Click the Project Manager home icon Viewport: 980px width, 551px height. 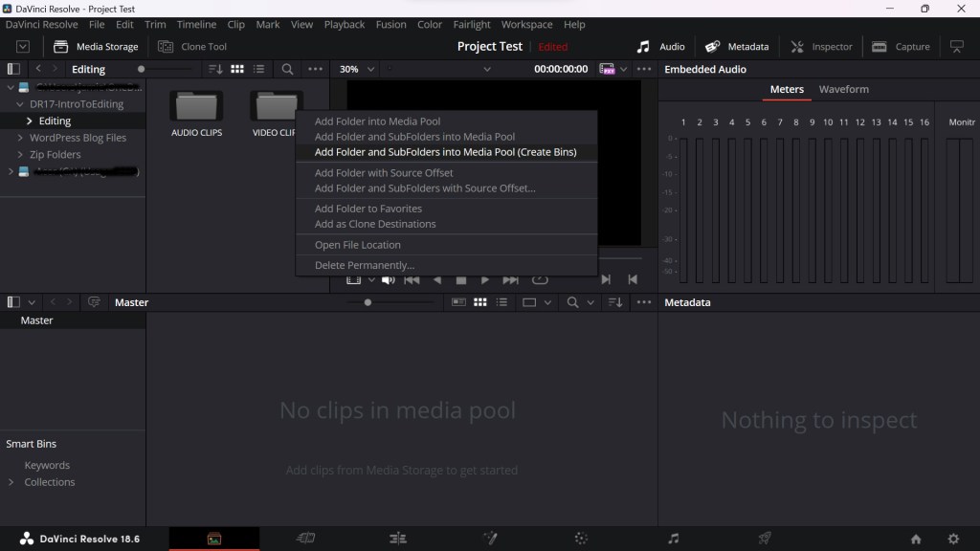pyautogui.click(x=916, y=539)
